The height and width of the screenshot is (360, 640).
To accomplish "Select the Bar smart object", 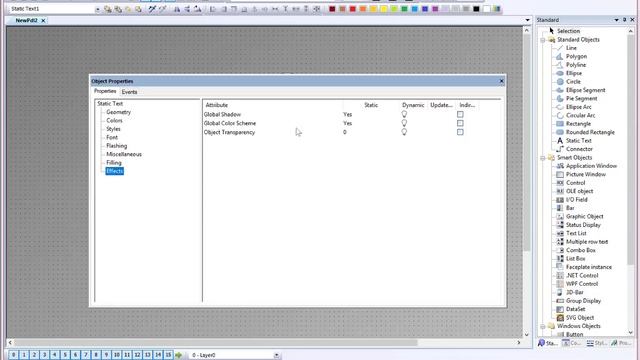I will pyautogui.click(x=570, y=208).
